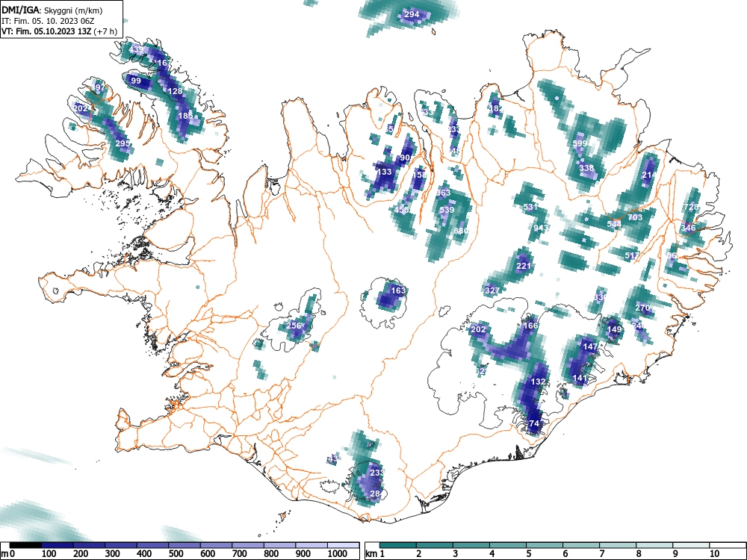Click the visibility value 599 in the northeast

point(580,143)
